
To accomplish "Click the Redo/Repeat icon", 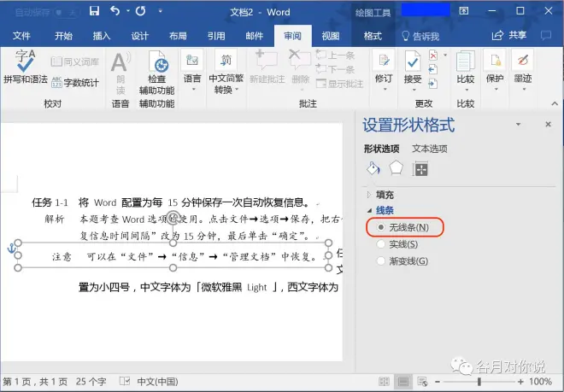I will point(141,11).
